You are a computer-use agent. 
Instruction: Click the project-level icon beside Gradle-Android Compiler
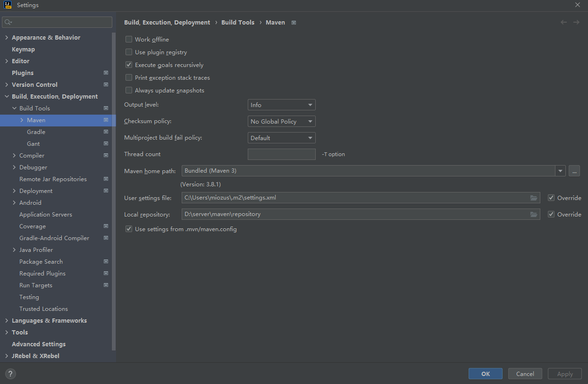(106, 238)
